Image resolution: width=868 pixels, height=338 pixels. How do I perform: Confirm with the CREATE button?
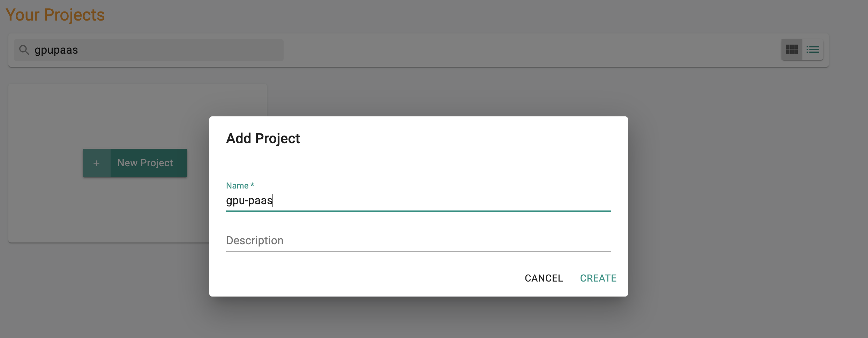(x=598, y=278)
